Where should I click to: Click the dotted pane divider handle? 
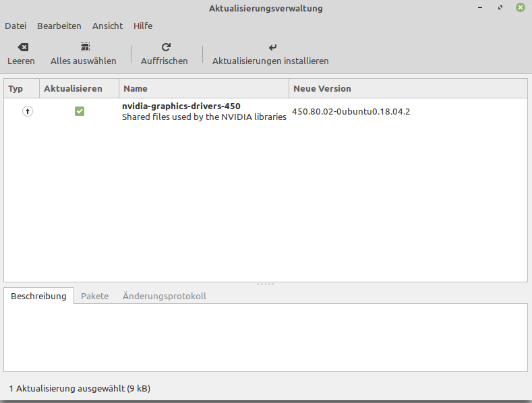coord(266,284)
